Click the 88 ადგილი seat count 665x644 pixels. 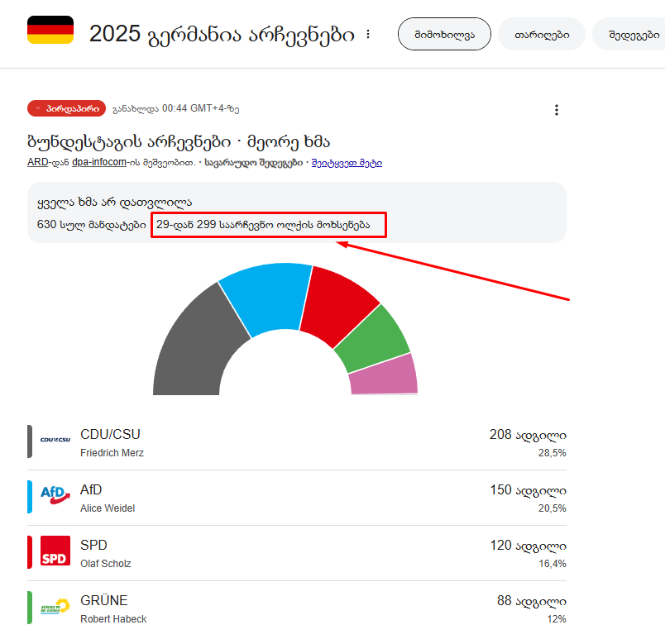[x=532, y=601]
